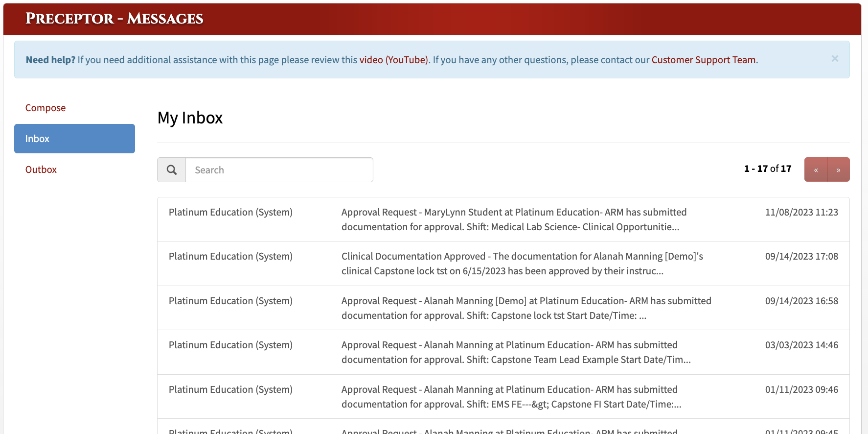Click the 1 - 17 of 17 counter
This screenshot has height=434, width=868.
pos(768,169)
